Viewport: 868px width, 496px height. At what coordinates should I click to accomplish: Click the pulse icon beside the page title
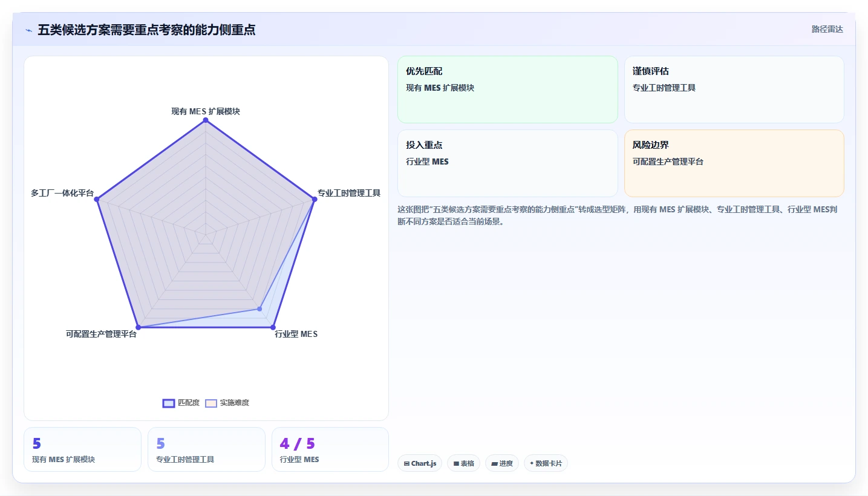coord(28,30)
